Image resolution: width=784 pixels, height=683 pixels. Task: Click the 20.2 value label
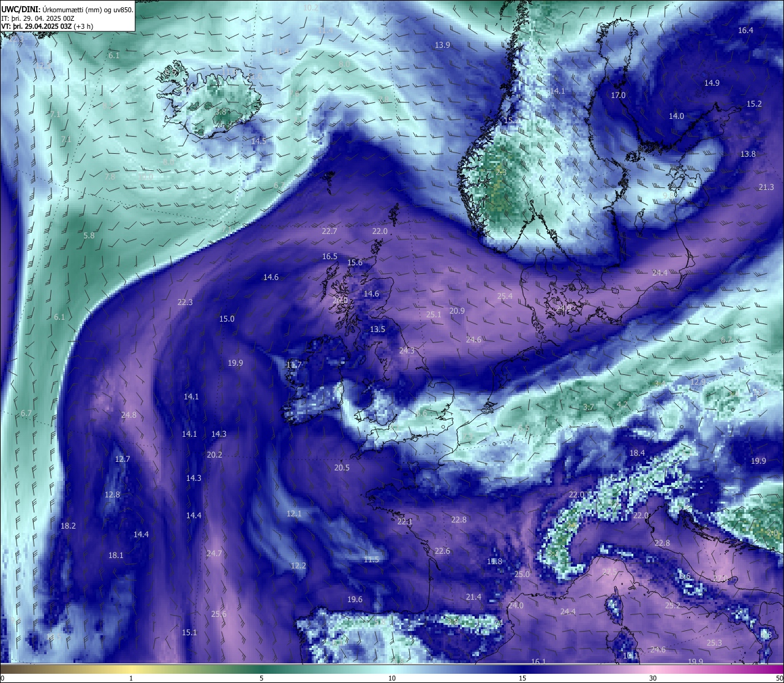point(214,455)
